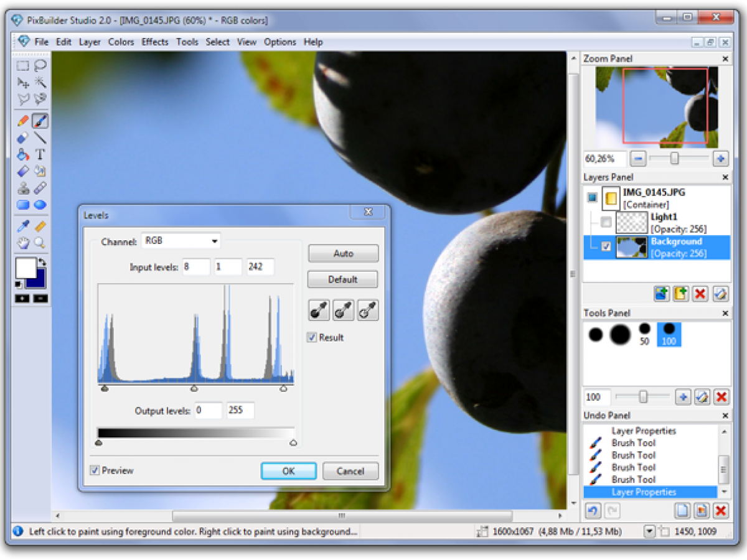
Task: Click the white point eyedropper in Levels
Action: [x=368, y=310]
